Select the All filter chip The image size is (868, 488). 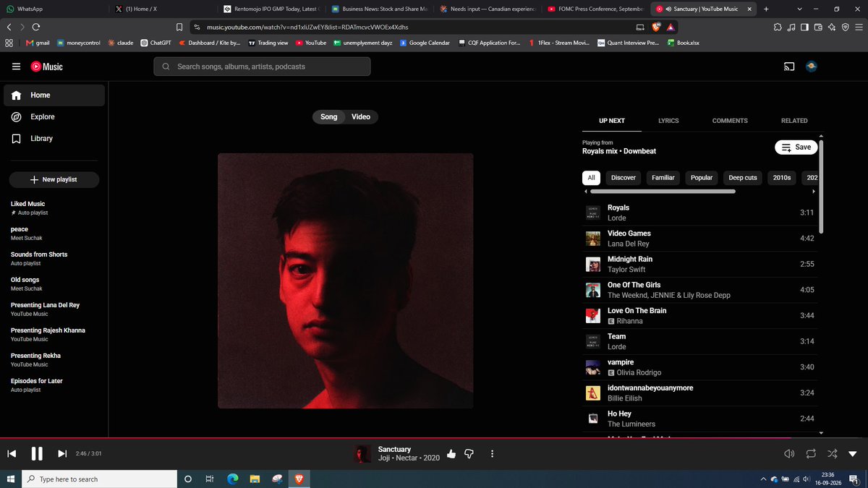592,178
